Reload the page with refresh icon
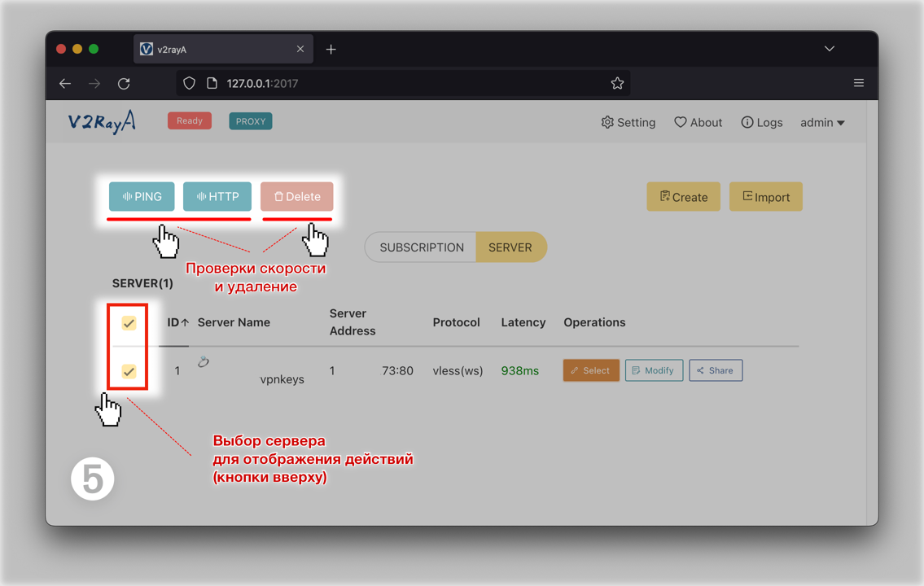 (x=124, y=83)
